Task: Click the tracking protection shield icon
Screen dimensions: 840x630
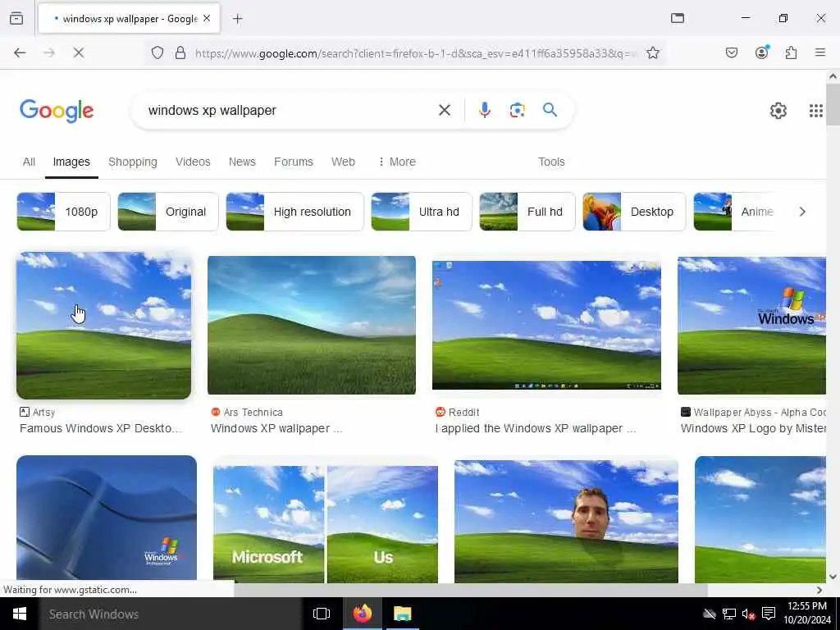Action: coord(157,52)
